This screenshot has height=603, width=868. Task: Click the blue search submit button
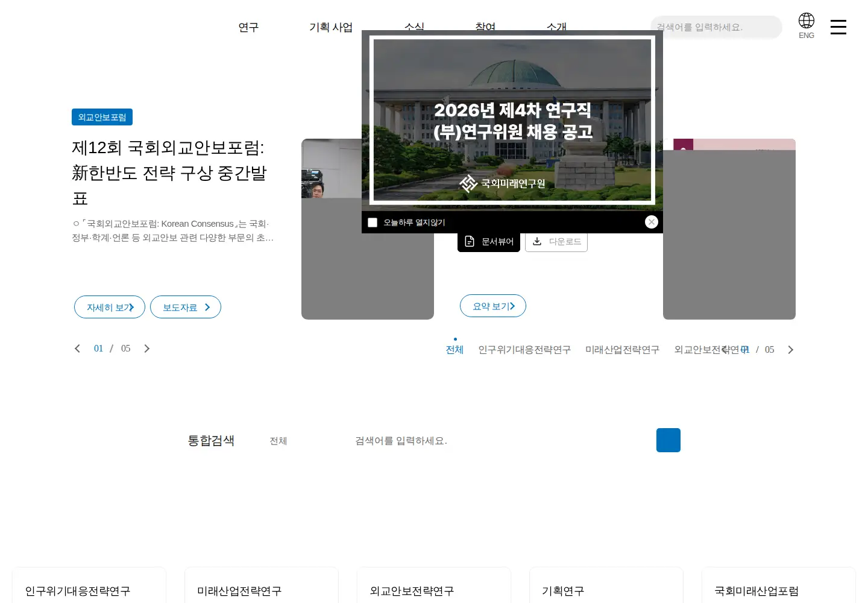[668, 440]
